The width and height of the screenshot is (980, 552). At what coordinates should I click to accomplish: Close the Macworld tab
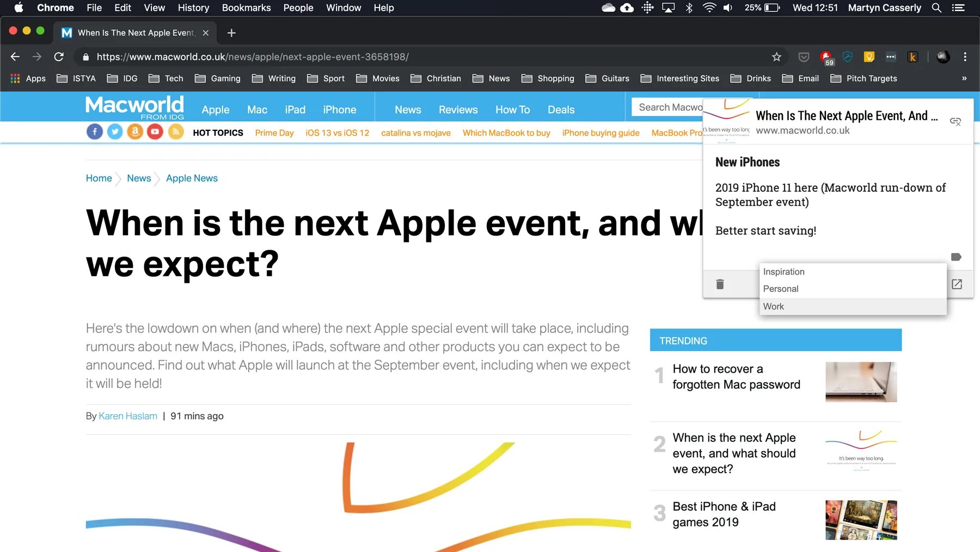pyautogui.click(x=205, y=33)
